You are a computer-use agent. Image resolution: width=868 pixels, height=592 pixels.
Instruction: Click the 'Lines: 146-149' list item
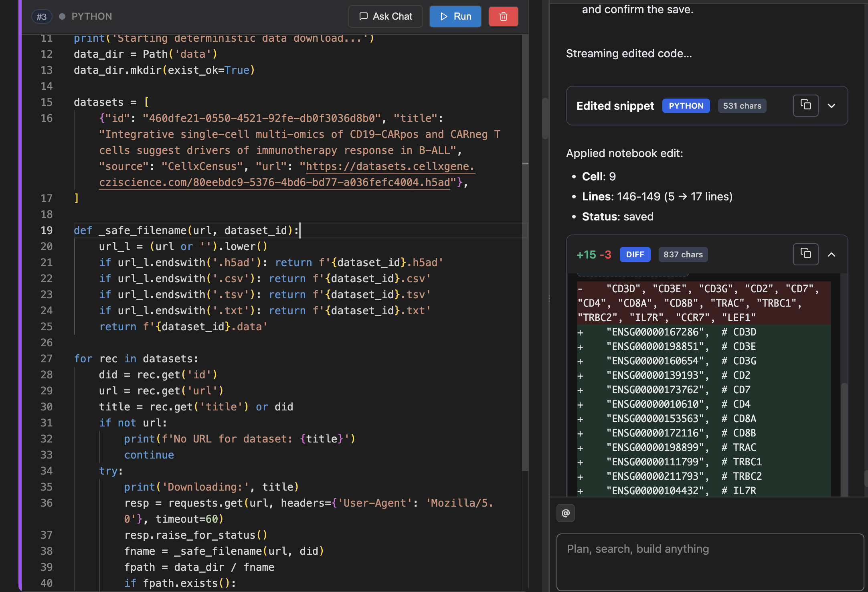tap(657, 196)
